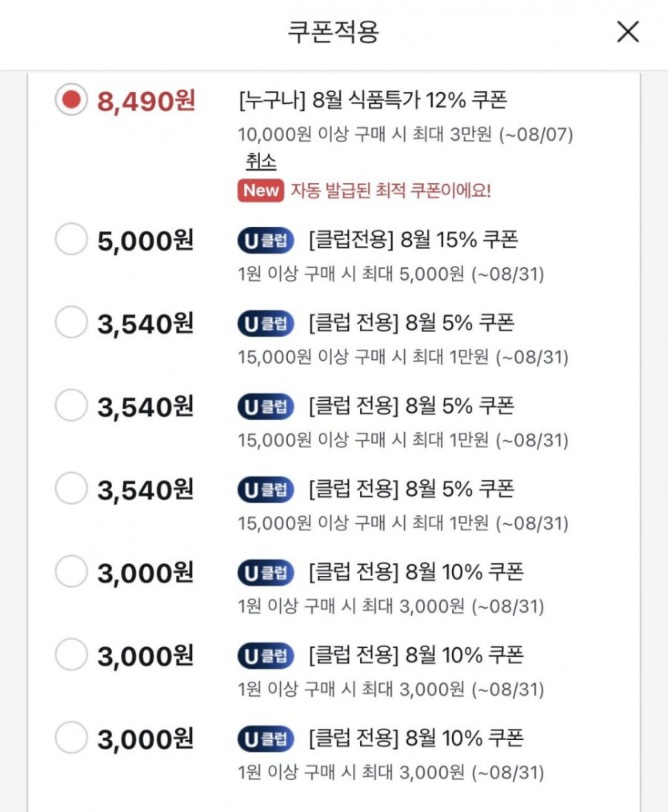The image size is (668, 812).
Task: Select the first 3,000원 coupon radio button
Action: coord(71,572)
